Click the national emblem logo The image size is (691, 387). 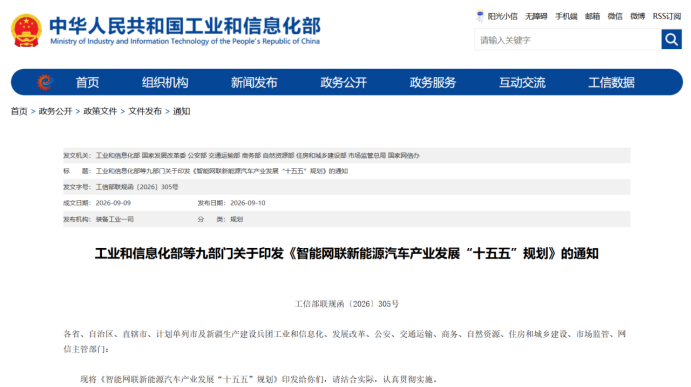tap(26, 30)
